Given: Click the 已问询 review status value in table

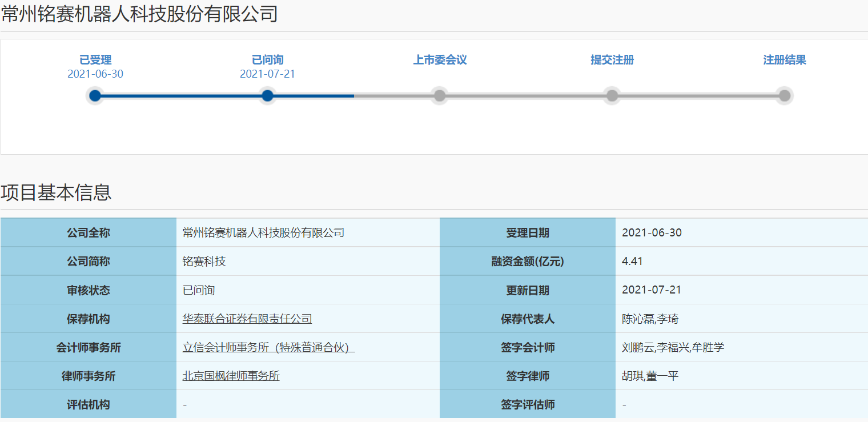Looking at the screenshot, I should click(199, 290).
